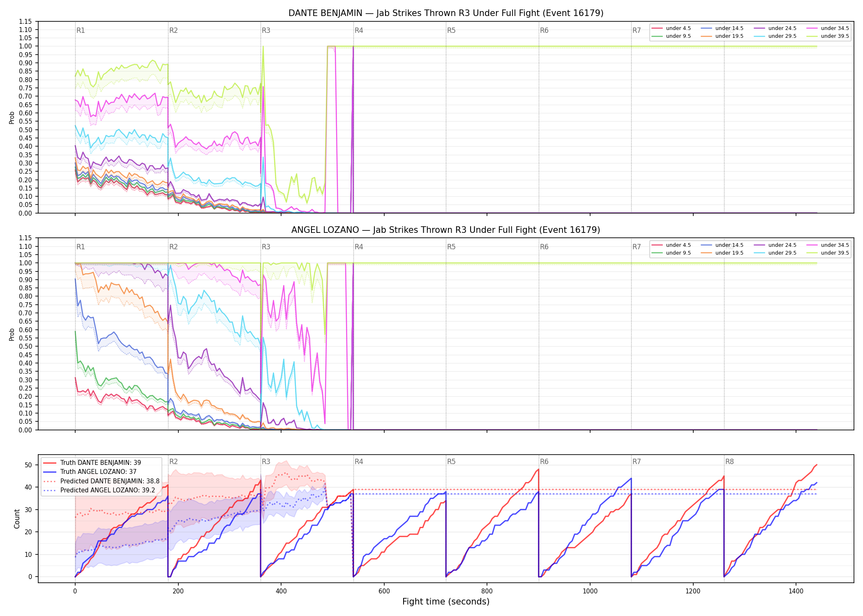This screenshot has height=616, width=863.
Task: Click the R6 round label in the Count chart
Action: [x=544, y=462]
